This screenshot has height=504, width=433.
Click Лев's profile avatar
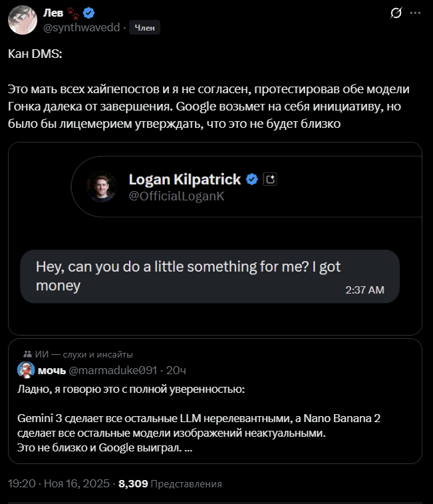22,19
